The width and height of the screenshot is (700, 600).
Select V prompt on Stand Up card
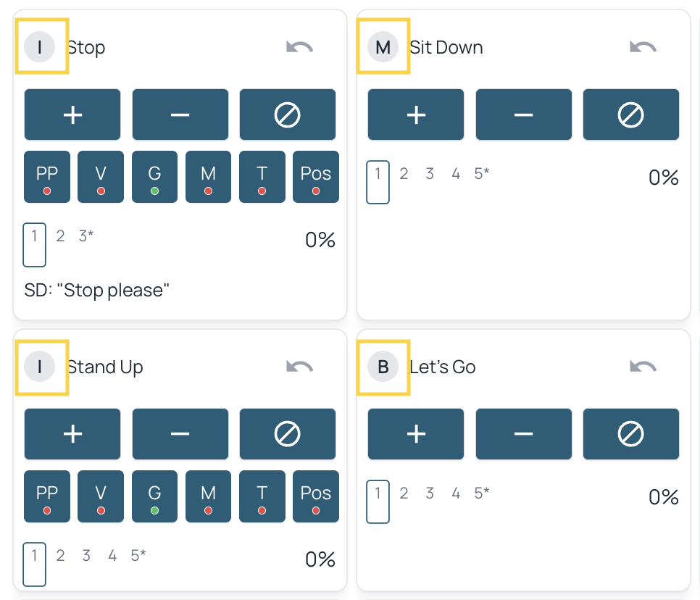(101, 496)
